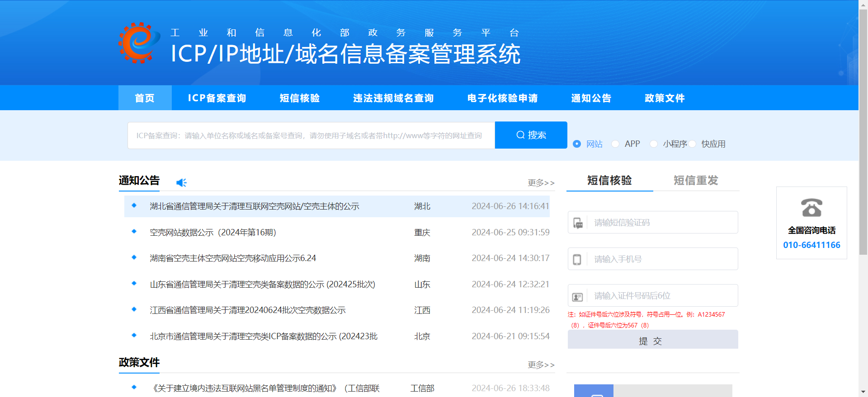Click the 请输短信验证码 input field
The image size is (868, 397).
click(x=653, y=222)
